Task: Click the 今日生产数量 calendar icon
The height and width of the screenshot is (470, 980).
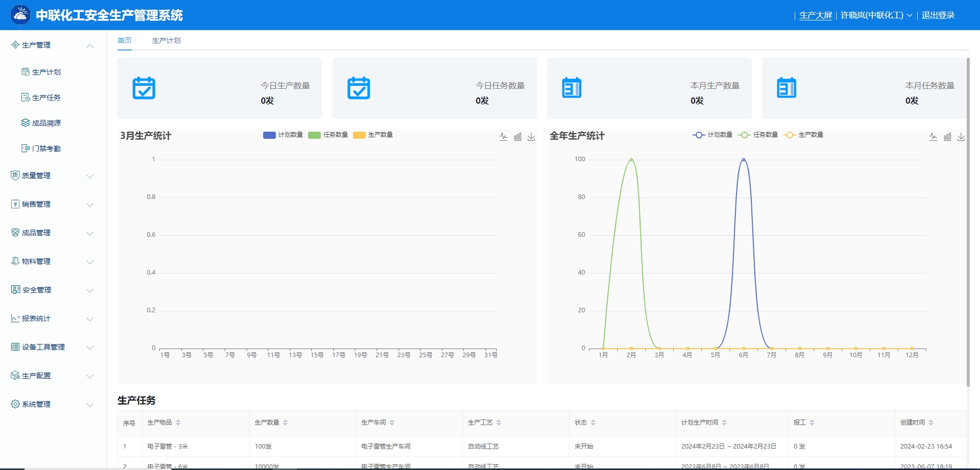Action: 144,88
